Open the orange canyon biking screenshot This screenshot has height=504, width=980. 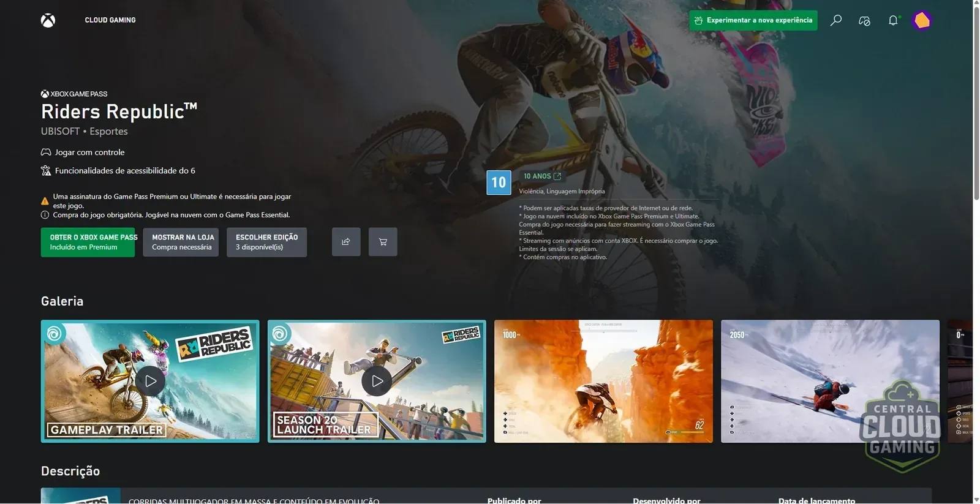pos(603,381)
